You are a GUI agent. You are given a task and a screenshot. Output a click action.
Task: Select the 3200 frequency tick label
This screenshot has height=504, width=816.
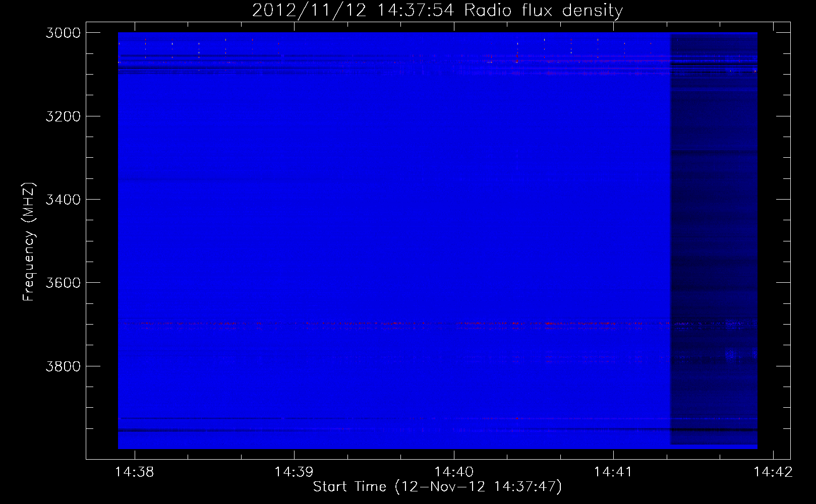click(x=63, y=116)
